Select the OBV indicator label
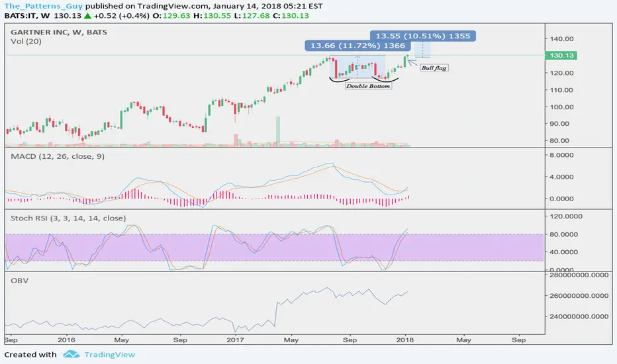The image size is (617, 364). [19, 281]
